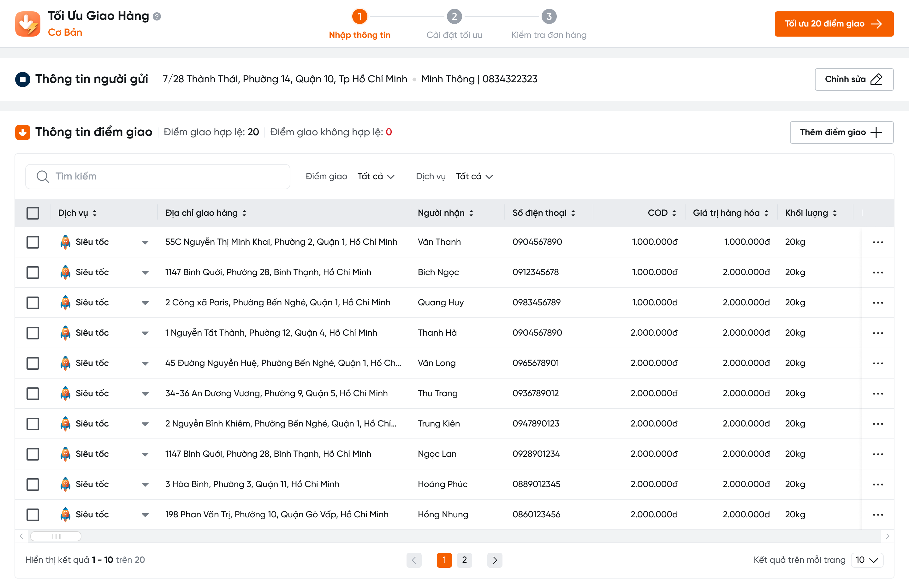Open the Tất cả dropdown for Điểm giao
This screenshot has height=588, width=909.
tap(376, 176)
